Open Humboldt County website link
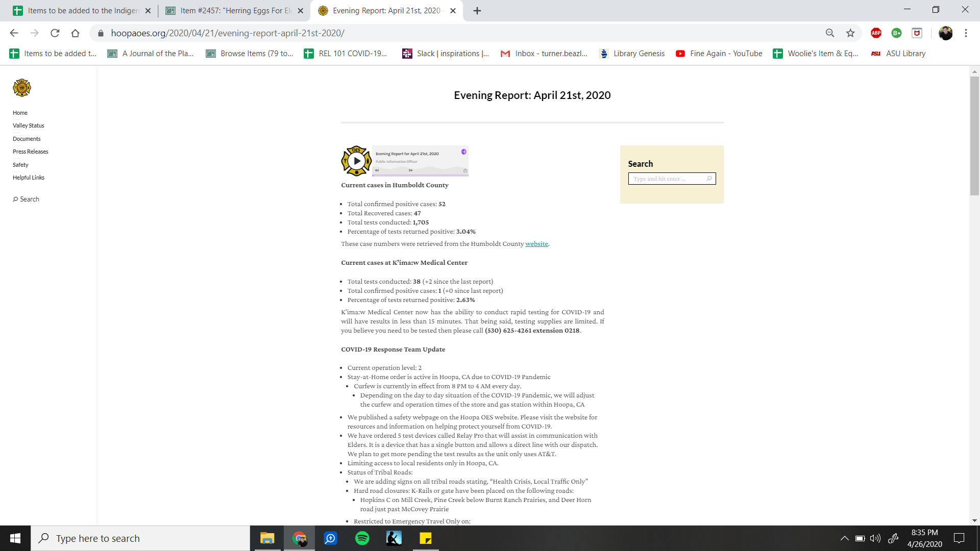 pos(536,244)
